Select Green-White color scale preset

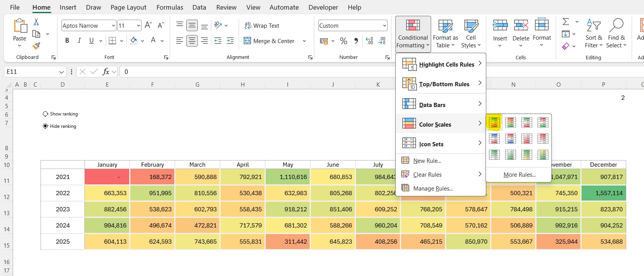494,155
